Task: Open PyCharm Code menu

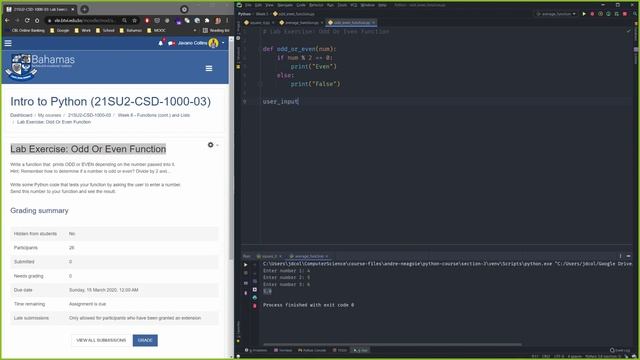Action: 301,5
